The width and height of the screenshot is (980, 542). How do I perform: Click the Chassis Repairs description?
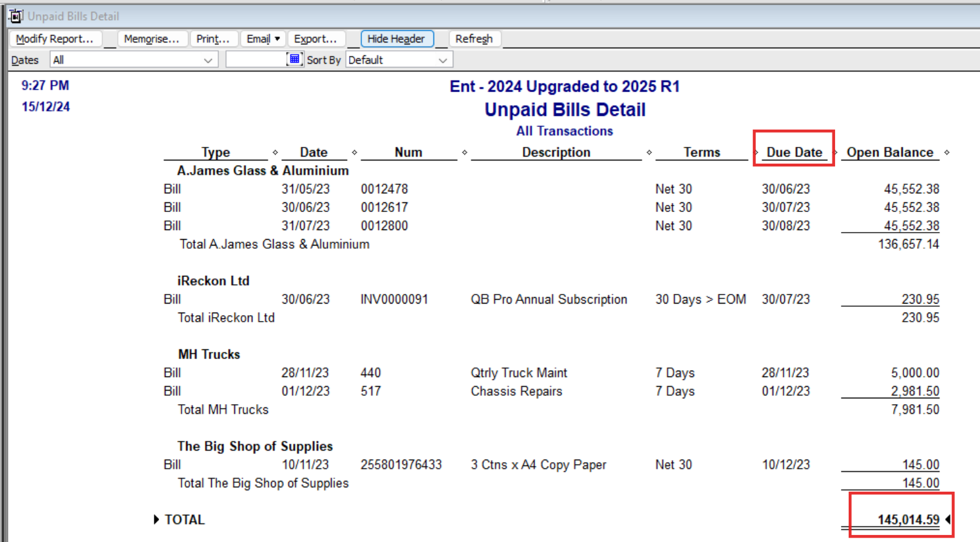point(516,391)
